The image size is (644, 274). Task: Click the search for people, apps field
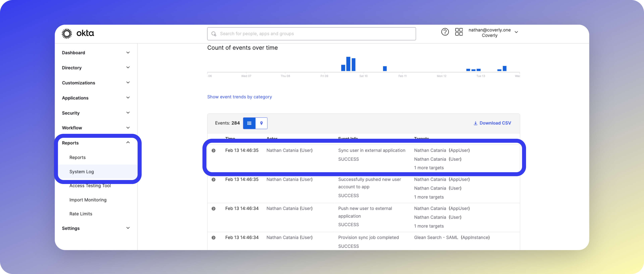click(x=311, y=34)
